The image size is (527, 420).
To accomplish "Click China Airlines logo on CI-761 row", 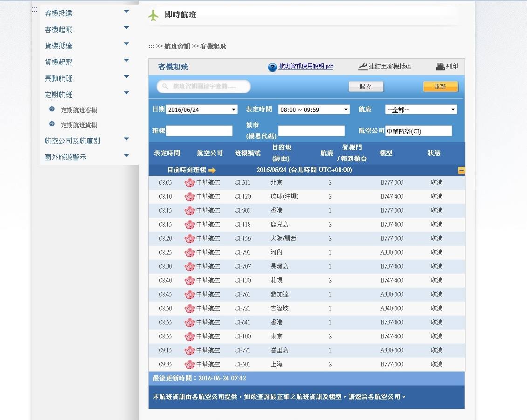I will click(190, 295).
